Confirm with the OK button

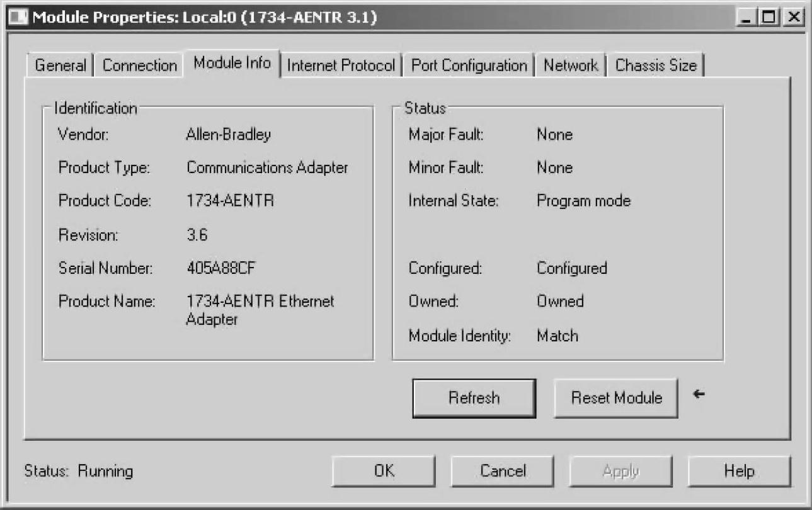(383, 471)
